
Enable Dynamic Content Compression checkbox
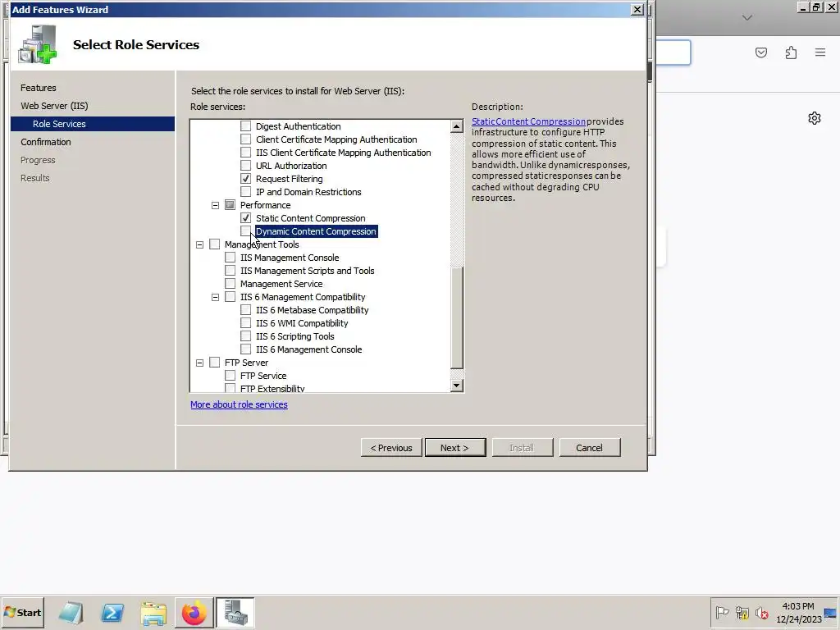tap(245, 231)
